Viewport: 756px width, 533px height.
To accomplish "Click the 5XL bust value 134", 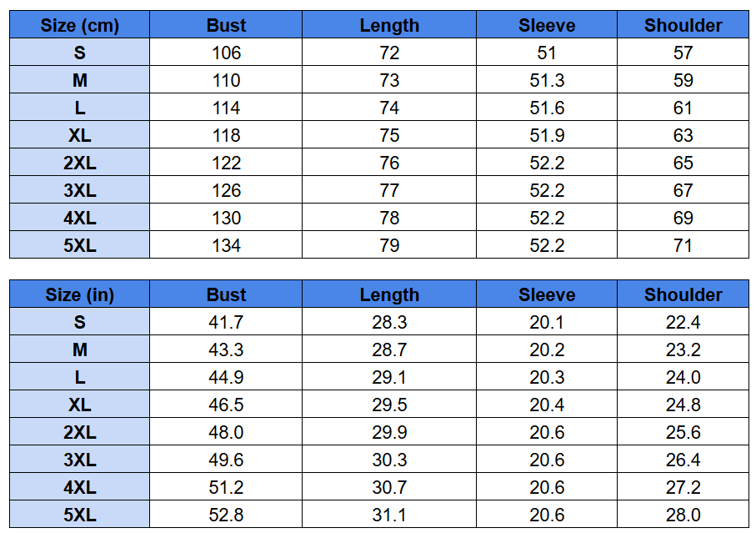I will (226, 245).
